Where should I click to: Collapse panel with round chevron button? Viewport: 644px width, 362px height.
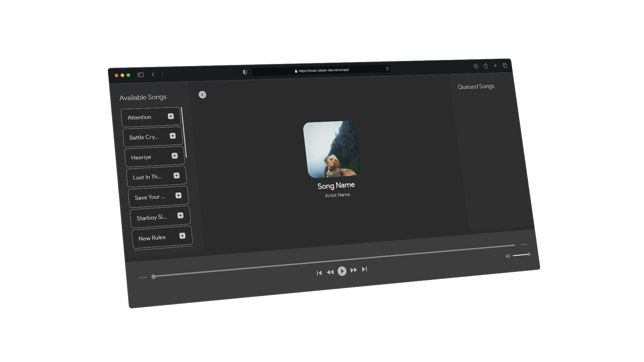point(202,95)
